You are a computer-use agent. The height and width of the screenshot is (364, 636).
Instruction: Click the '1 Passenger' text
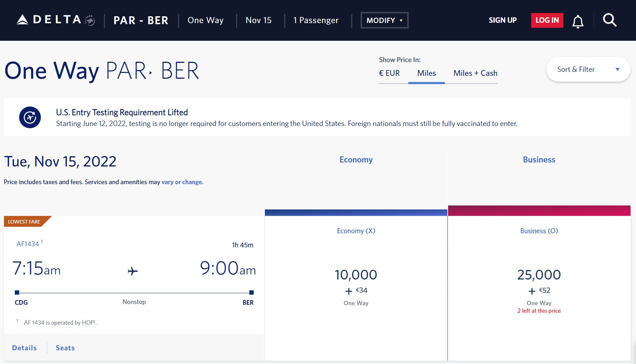click(316, 20)
